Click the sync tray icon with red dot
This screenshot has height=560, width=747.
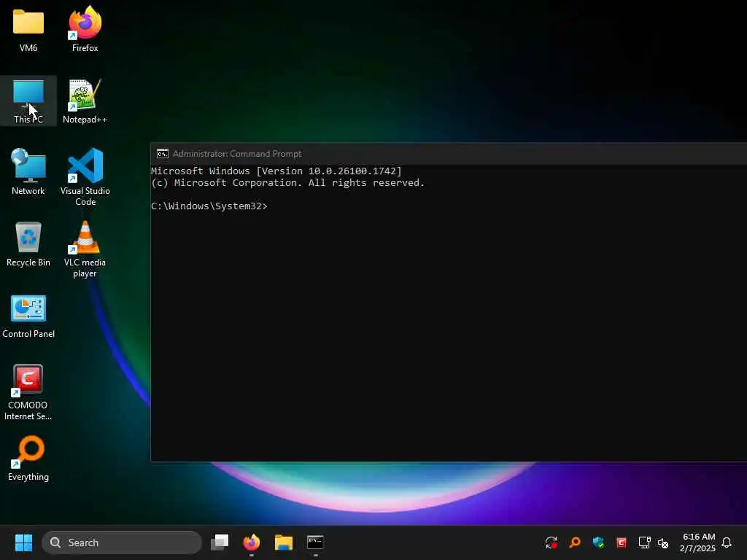click(551, 542)
